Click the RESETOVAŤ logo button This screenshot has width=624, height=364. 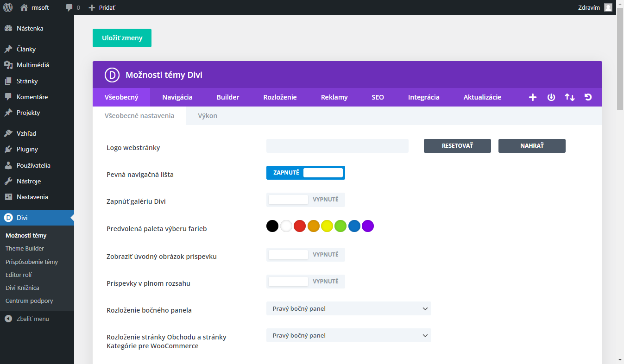457,146
